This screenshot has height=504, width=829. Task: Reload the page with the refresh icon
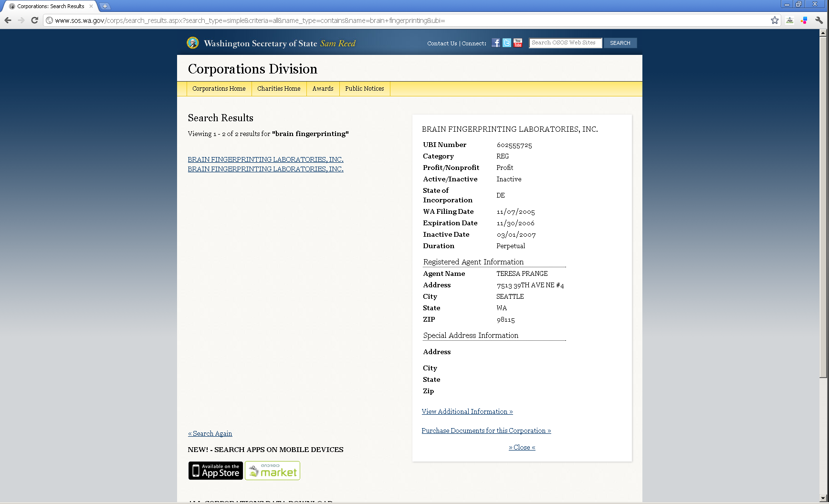(x=34, y=20)
